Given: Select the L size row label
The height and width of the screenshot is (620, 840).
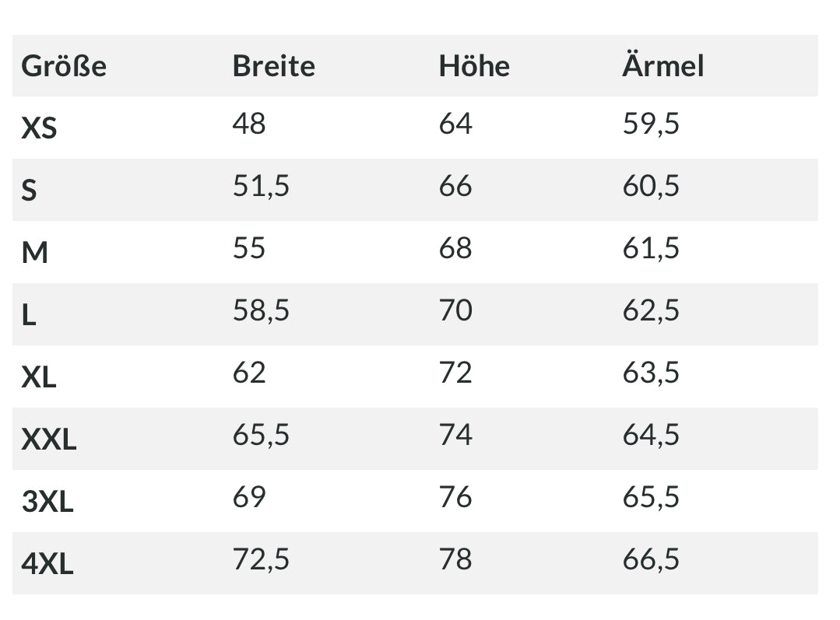Looking at the screenshot, I should click(x=29, y=315).
